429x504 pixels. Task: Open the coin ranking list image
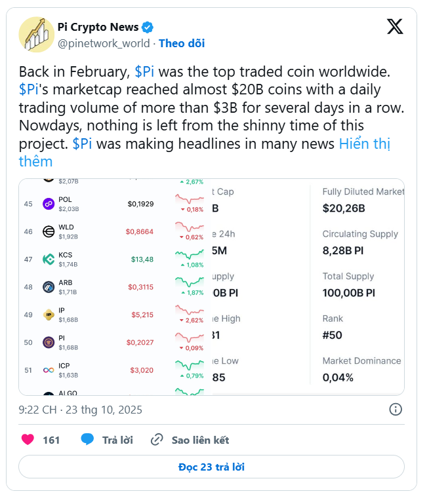click(x=112, y=287)
